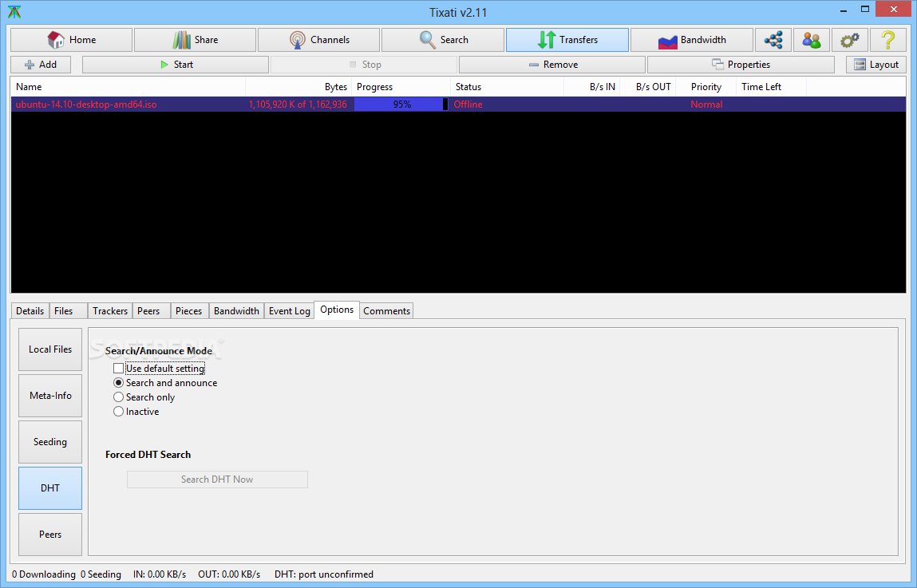Switch to the Trackers tab
This screenshot has height=588, width=917.
pos(110,311)
